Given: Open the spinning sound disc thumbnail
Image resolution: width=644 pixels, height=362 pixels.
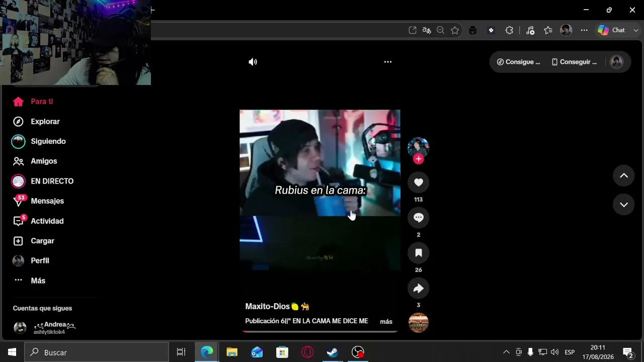Looking at the screenshot, I should pyautogui.click(x=418, y=323).
